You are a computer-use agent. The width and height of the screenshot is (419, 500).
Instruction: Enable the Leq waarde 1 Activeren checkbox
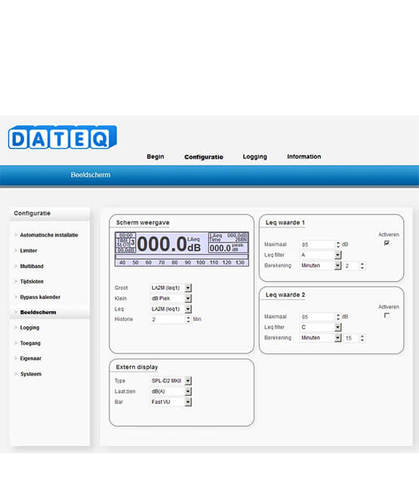coord(386,243)
